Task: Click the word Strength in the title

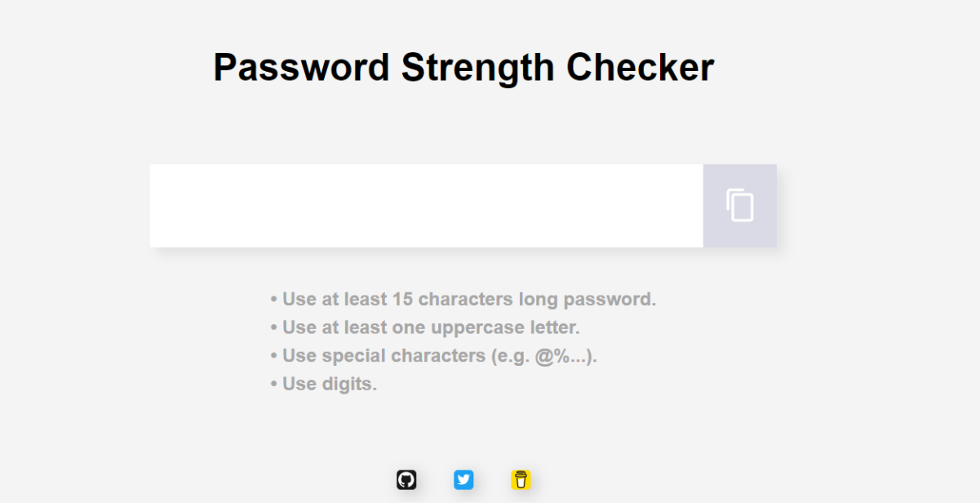Action: point(478,67)
